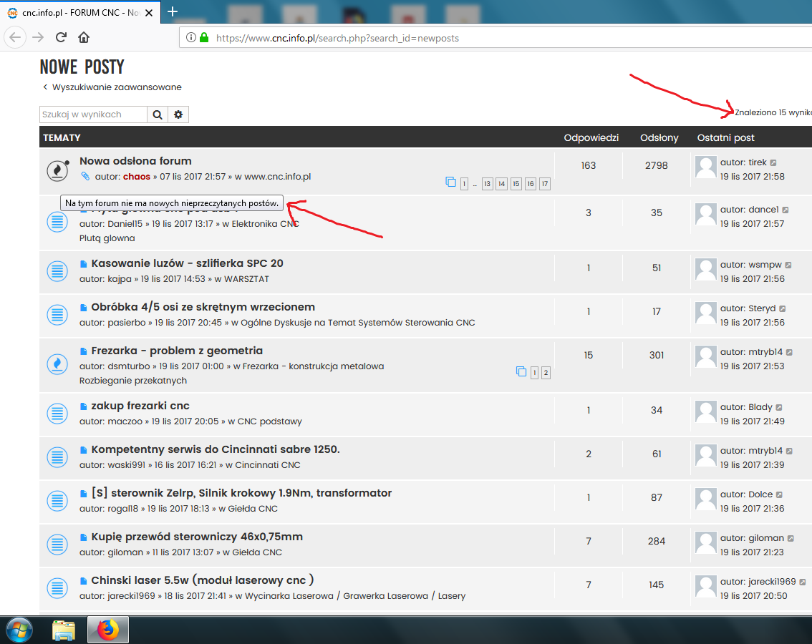Open topic '[S] sterownik Zelrp, Silnik krokowy'

(241, 493)
